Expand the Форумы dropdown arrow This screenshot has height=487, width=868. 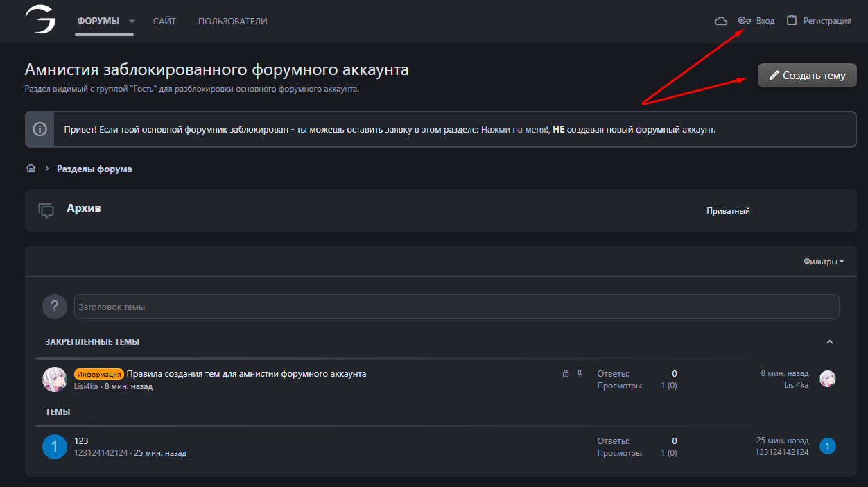click(x=132, y=21)
